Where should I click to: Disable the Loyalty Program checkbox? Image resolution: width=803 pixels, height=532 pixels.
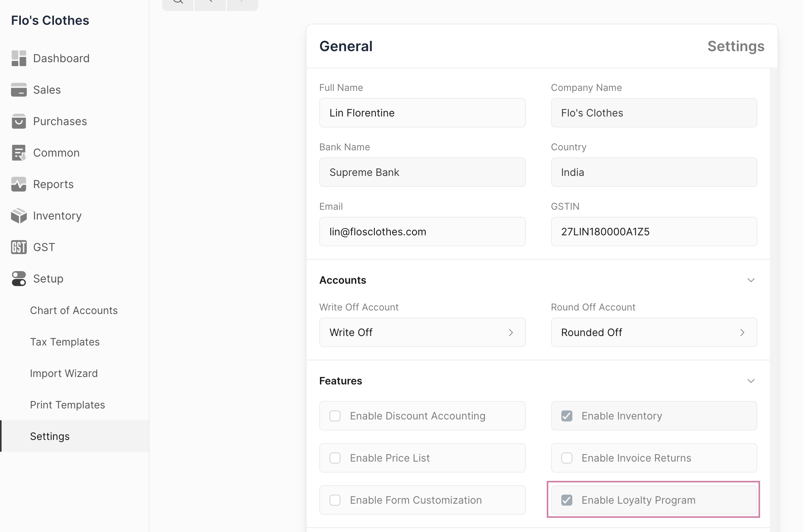(x=566, y=500)
